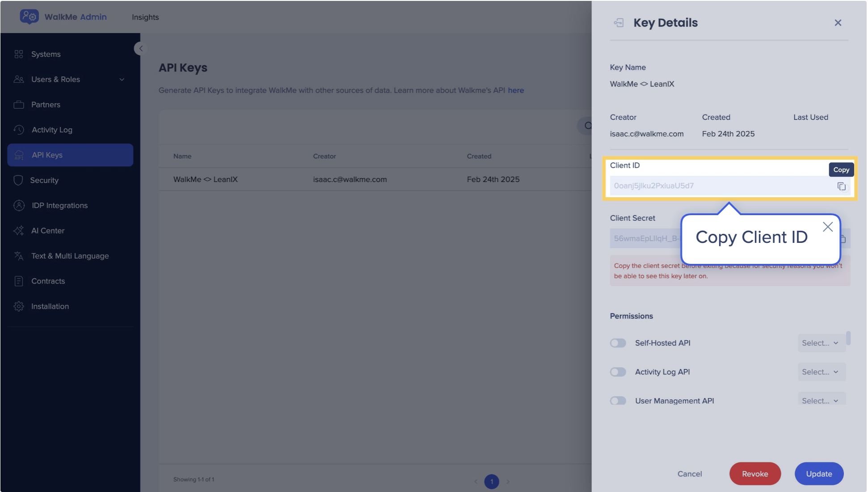Expand the Users & Roles chevron
This screenshot has height=492, width=868.
(x=122, y=80)
